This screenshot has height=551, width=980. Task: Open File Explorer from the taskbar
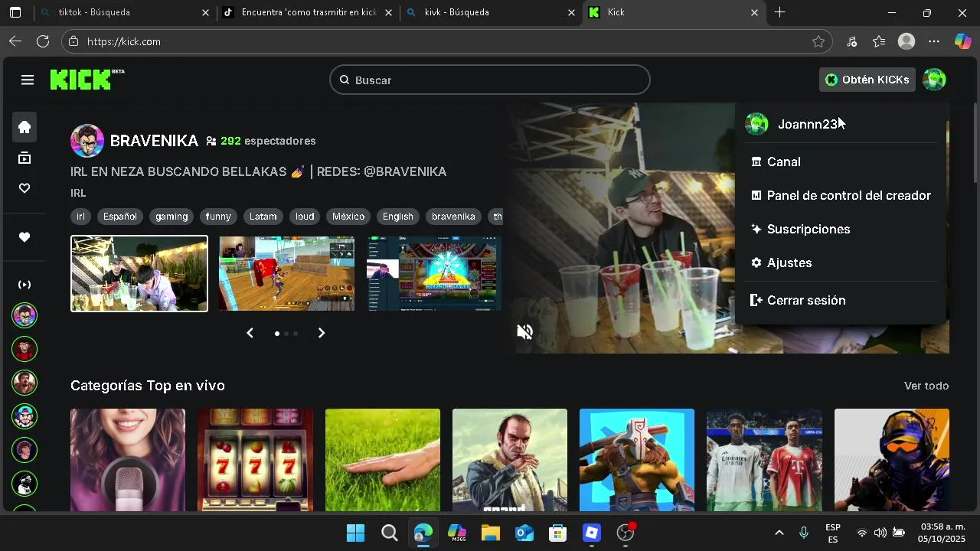[491, 533]
